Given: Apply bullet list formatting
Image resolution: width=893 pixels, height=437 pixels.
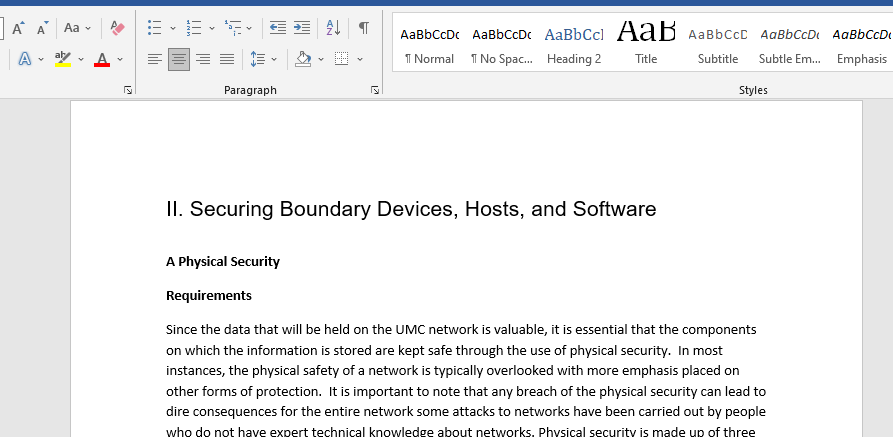Looking at the screenshot, I should click(x=154, y=27).
